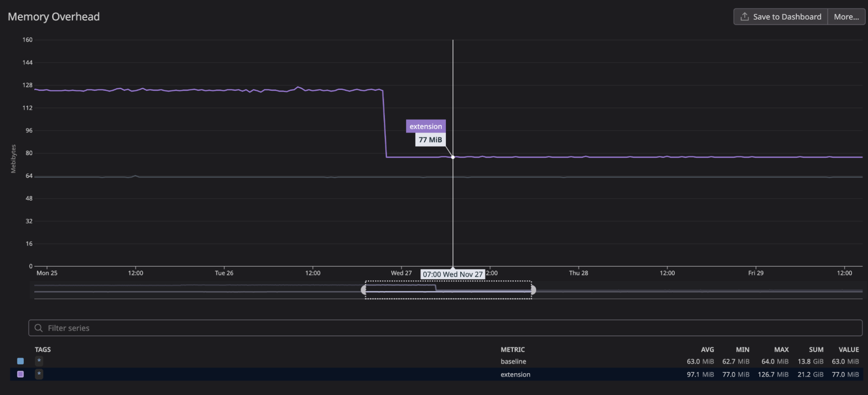Click the Save to Dashboard share icon
Image resolution: width=868 pixels, height=395 pixels.
[744, 16]
